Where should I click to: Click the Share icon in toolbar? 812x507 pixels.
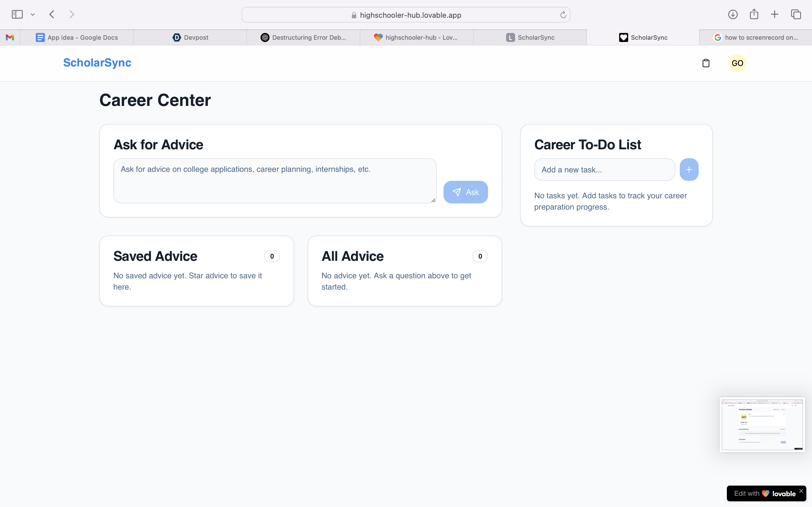(754, 14)
